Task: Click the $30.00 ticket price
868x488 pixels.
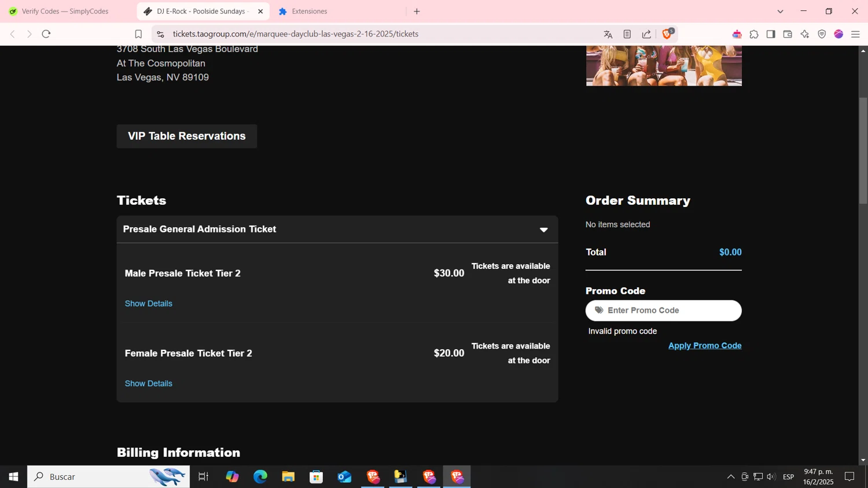Action: pos(449,273)
